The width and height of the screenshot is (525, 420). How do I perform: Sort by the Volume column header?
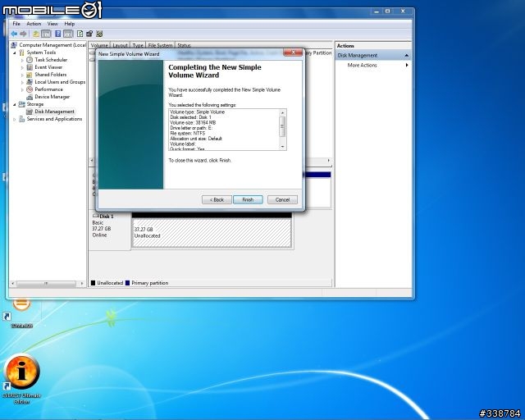click(99, 45)
